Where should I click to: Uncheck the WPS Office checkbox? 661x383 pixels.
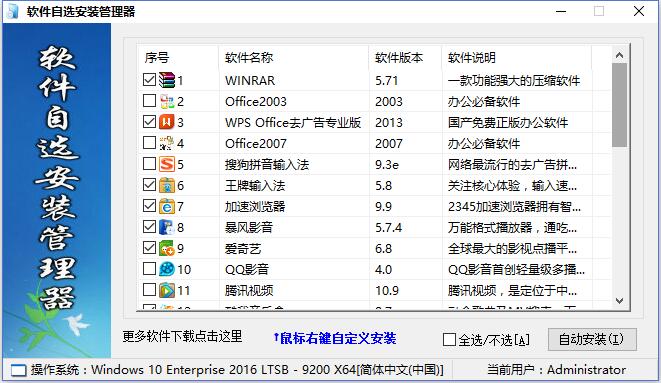coord(149,122)
